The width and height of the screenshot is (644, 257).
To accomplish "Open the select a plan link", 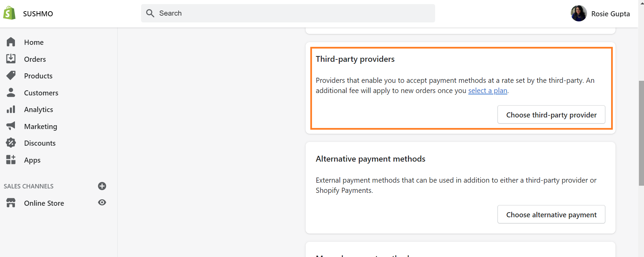I will (488, 90).
